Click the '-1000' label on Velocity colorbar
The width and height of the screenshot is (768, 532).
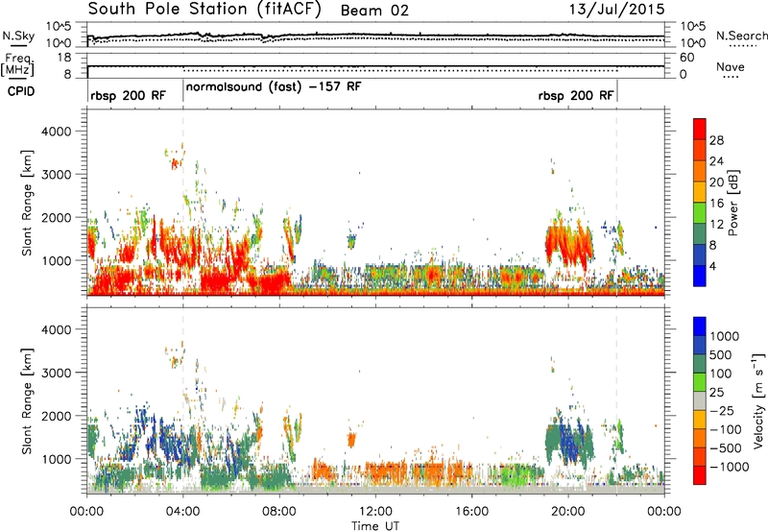point(729,467)
